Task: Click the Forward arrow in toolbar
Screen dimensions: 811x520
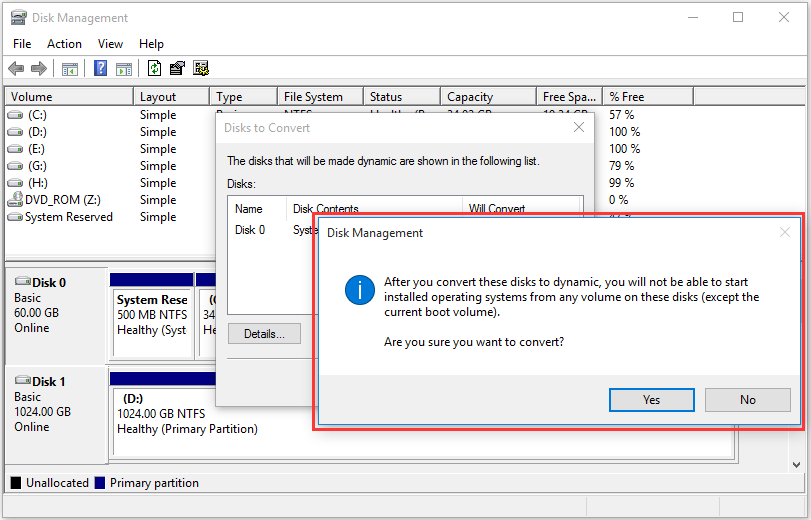Action: (39, 69)
